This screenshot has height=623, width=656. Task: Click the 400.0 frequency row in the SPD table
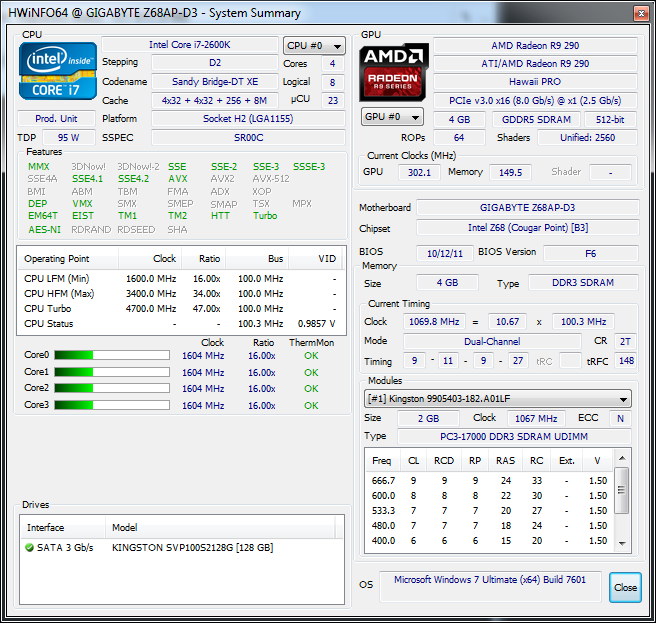489,541
